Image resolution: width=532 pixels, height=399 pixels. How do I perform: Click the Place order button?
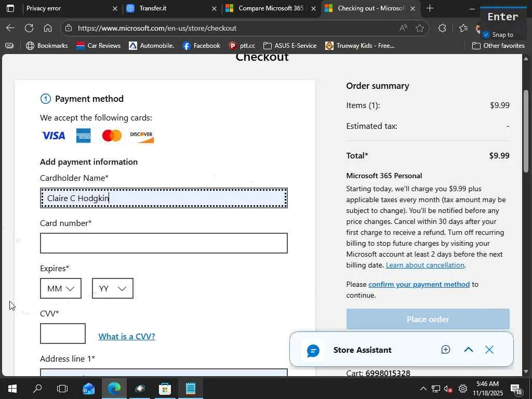point(428,320)
